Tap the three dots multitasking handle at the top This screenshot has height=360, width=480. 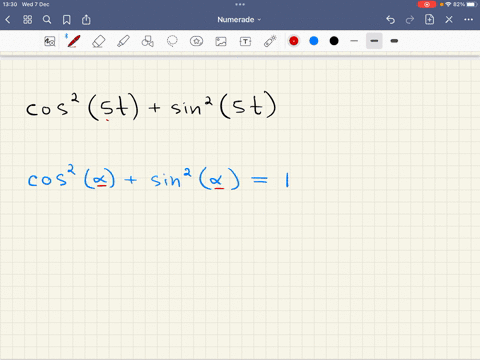[x=240, y=4]
